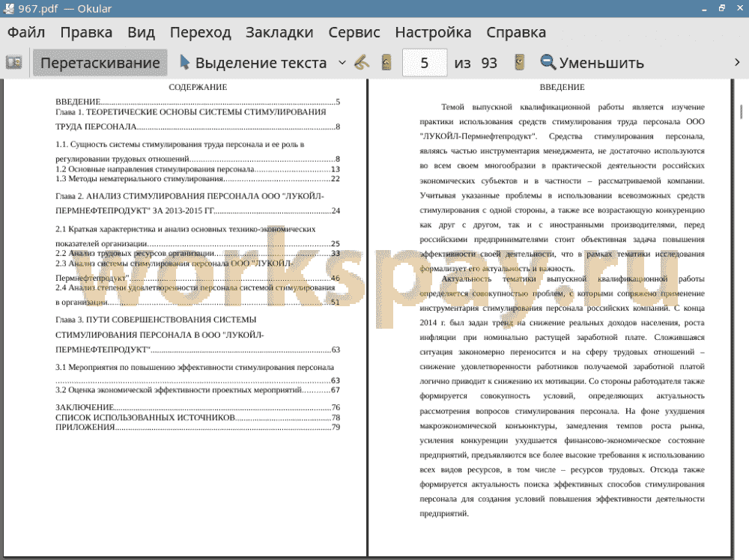Open the Переход menu
749x560 pixels.
click(x=201, y=32)
